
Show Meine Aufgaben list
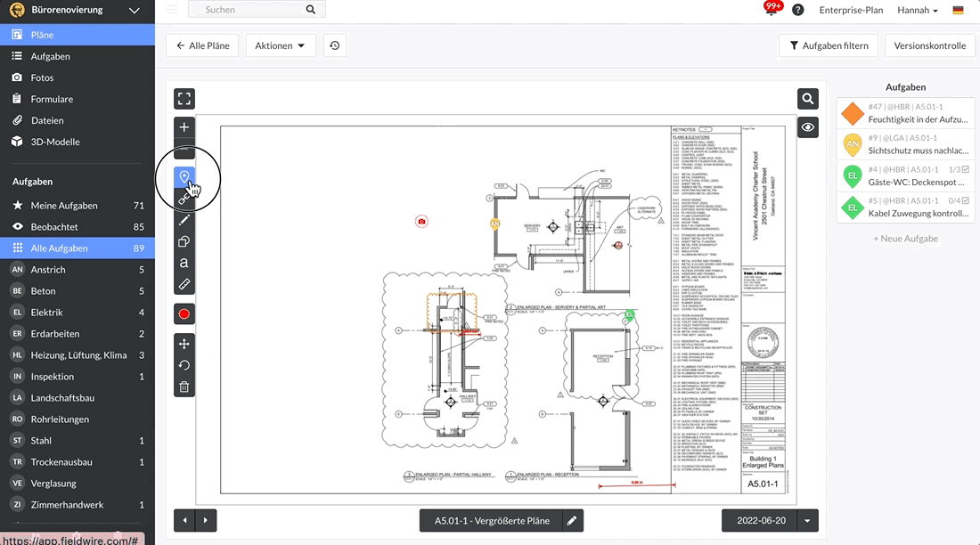pyautogui.click(x=78, y=206)
